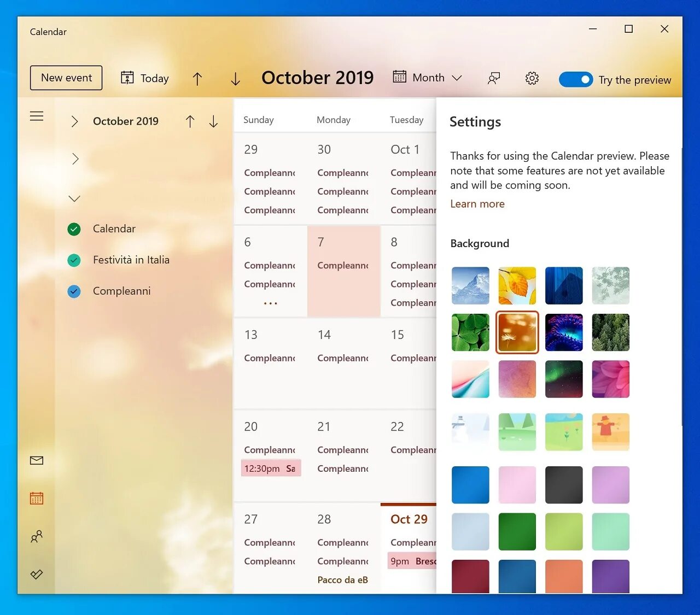Open the hamburger navigation menu
Screen dimensions: 700x615
click(x=37, y=116)
